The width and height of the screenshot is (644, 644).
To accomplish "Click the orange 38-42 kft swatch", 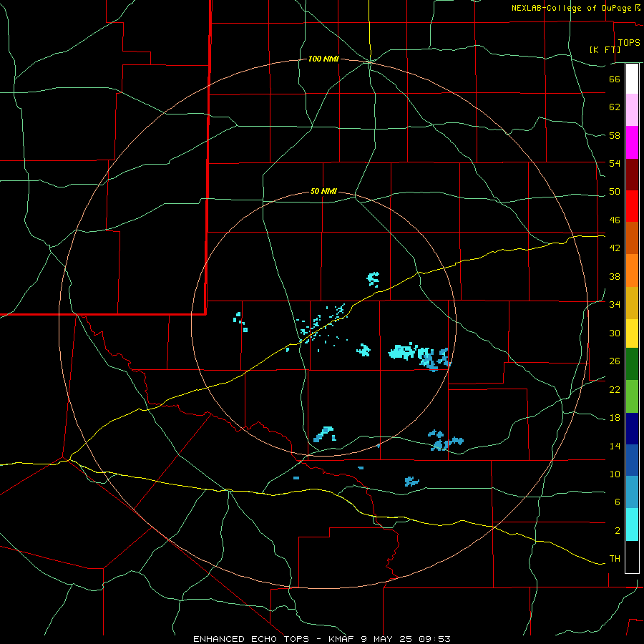I will click(x=632, y=270).
